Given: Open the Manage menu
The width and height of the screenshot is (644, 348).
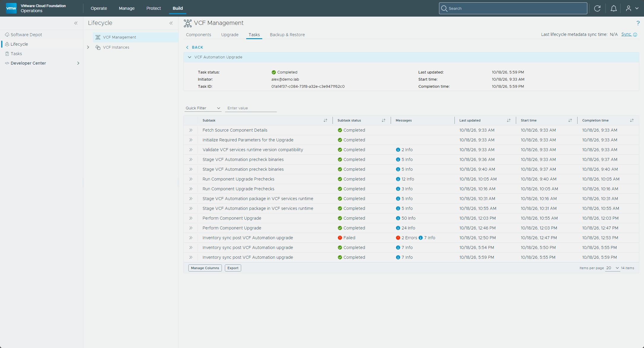Looking at the screenshot, I should click(127, 8).
